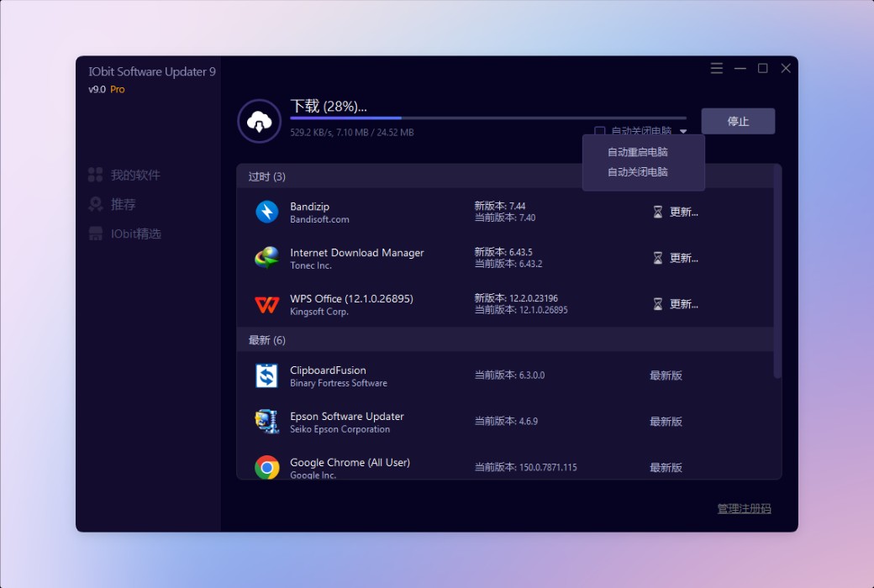Click the software list vertical scrollbar
This screenshot has width=874, height=588.
777,273
